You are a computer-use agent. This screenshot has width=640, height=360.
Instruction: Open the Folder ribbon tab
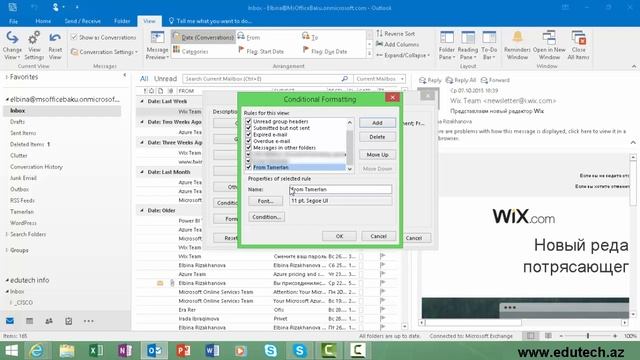coord(122,21)
